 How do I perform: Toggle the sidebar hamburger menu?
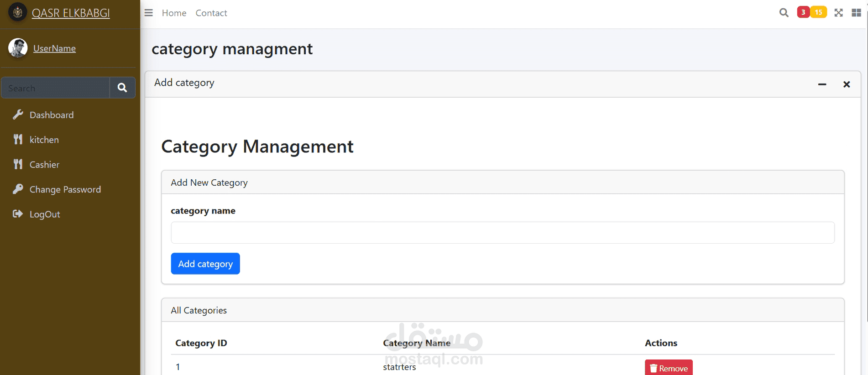point(148,13)
